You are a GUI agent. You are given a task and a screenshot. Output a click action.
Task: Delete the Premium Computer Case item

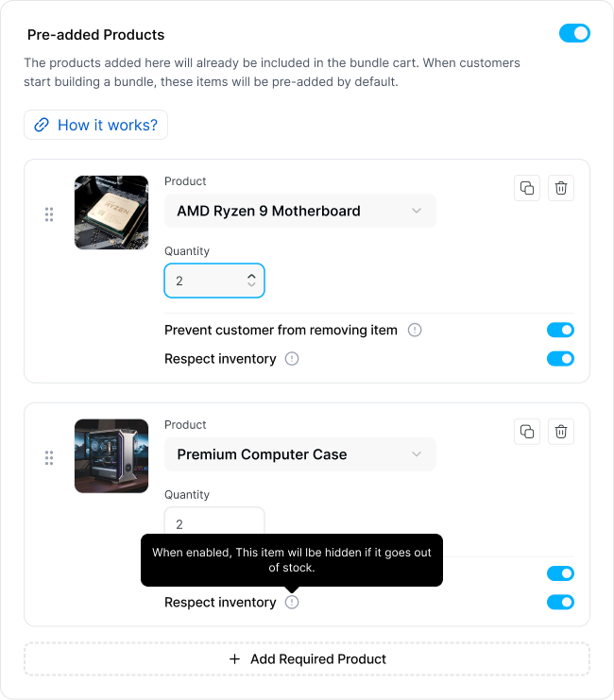coord(561,432)
